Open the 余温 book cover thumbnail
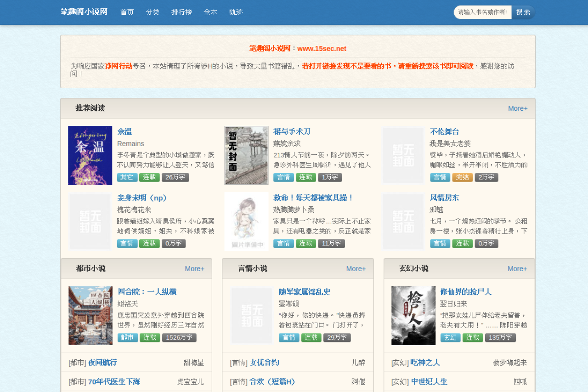 (90, 155)
